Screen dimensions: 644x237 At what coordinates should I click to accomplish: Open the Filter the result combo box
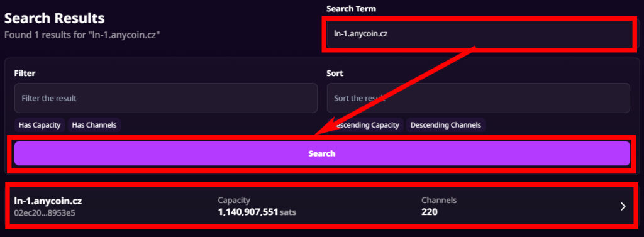click(166, 98)
